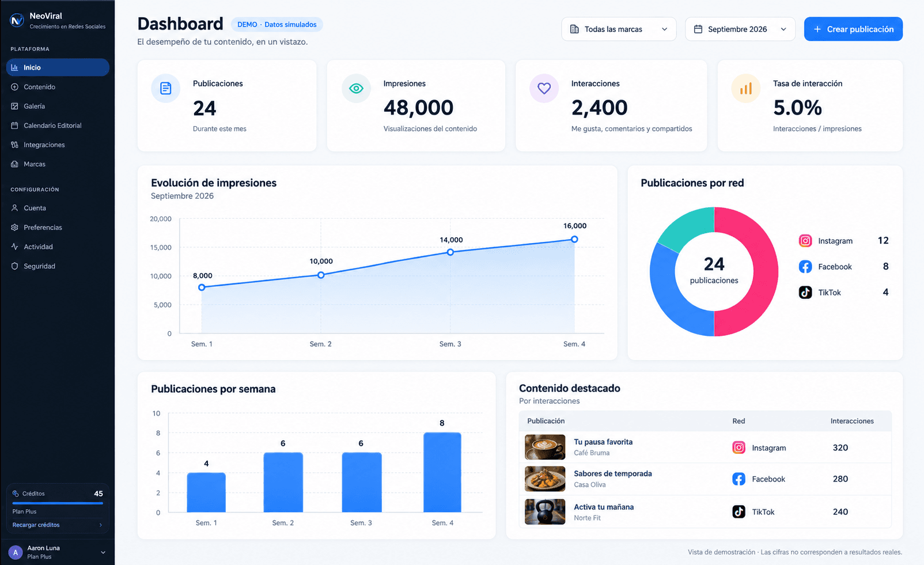Go to the Inicio menu item
This screenshot has width=924, height=565.
(x=58, y=67)
